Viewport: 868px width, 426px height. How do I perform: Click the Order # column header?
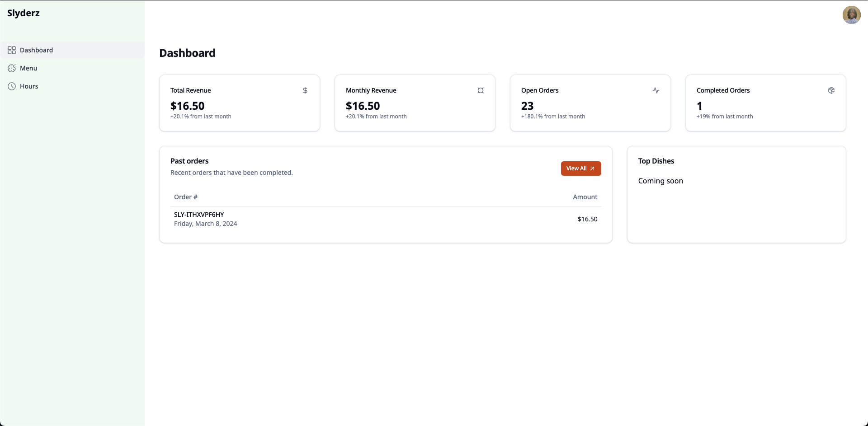coord(186,197)
